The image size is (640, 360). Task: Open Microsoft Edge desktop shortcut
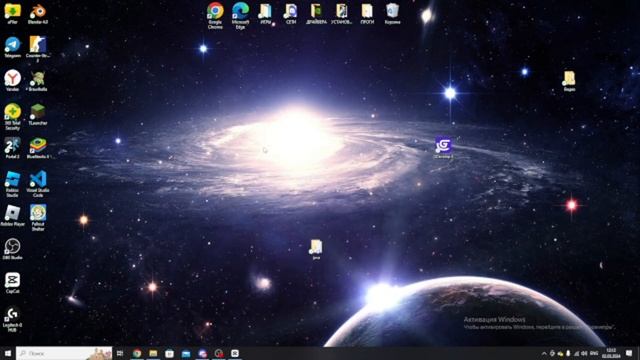pos(240,16)
